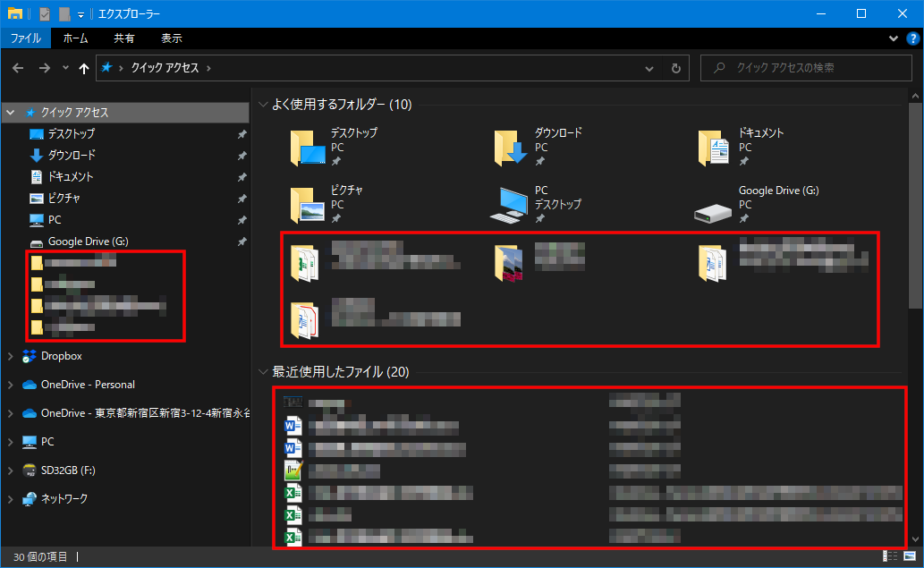Screen dimensions: 924x568
Task: Switch to details view in status bar
Action: 891,556
